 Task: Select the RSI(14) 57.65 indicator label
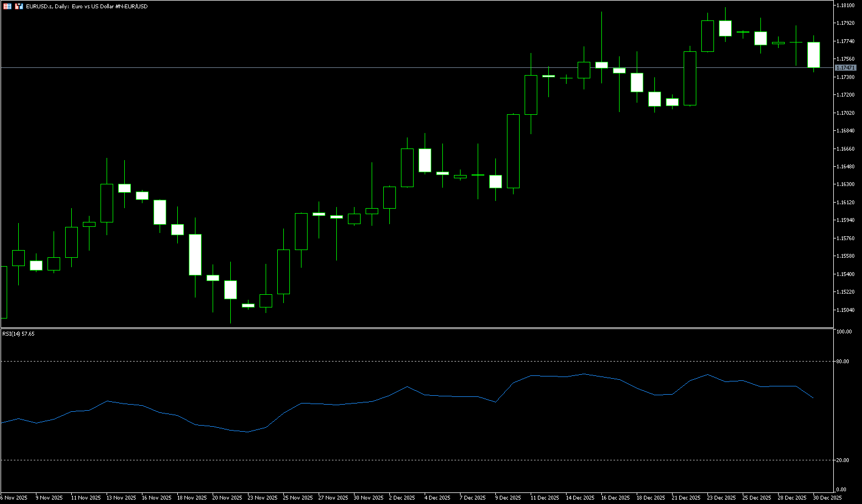[x=18, y=334]
